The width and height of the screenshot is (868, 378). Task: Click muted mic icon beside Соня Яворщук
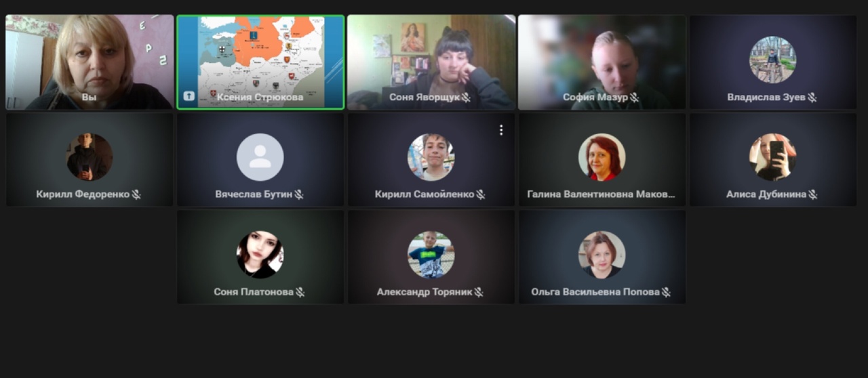point(466,98)
